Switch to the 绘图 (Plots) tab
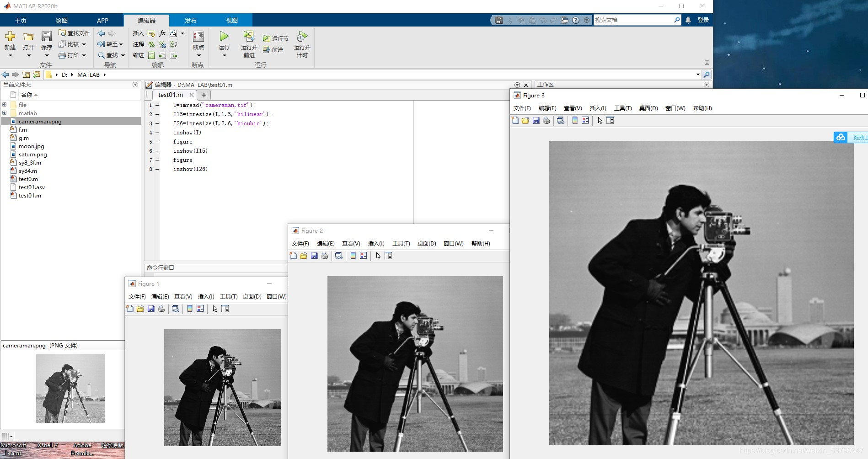 pos(62,20)
